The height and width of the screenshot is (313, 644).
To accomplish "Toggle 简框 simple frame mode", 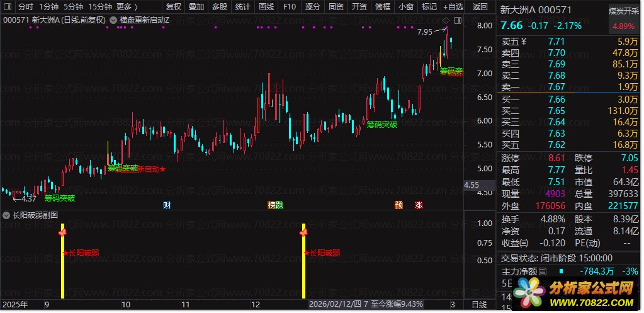I will tap(383, 7).
